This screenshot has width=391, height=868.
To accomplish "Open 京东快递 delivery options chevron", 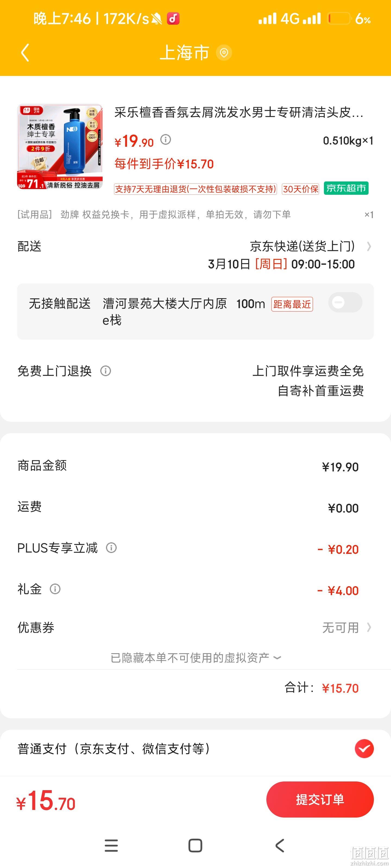I will pos(369,246).
